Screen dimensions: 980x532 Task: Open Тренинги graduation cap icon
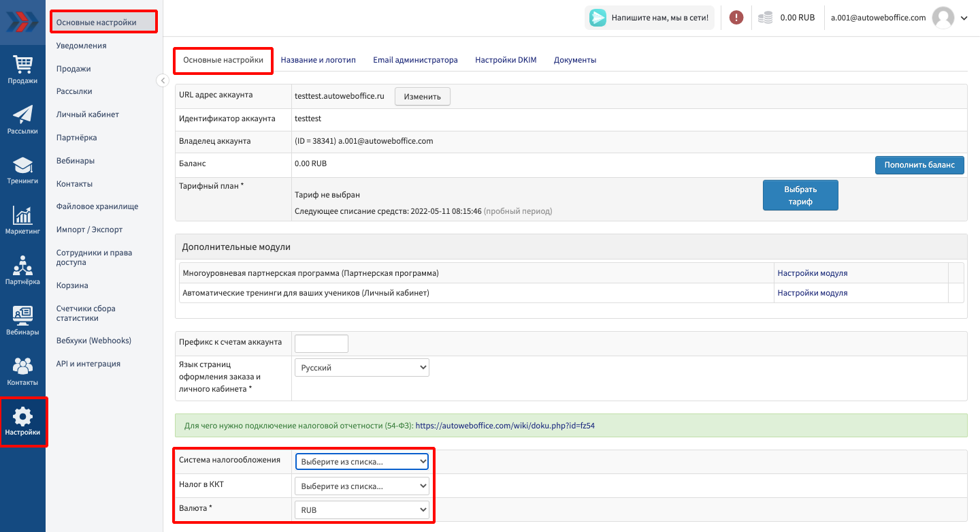22,166
